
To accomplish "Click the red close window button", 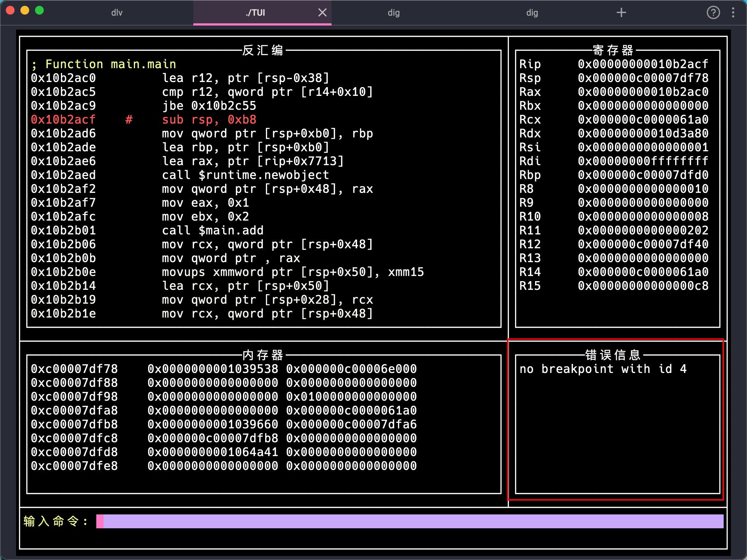I will 10,11.
